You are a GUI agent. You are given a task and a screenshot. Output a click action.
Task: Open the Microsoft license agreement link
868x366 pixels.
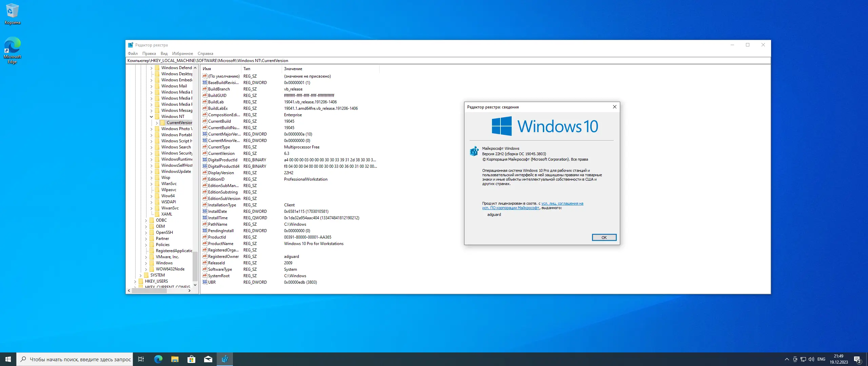[562, 204]
